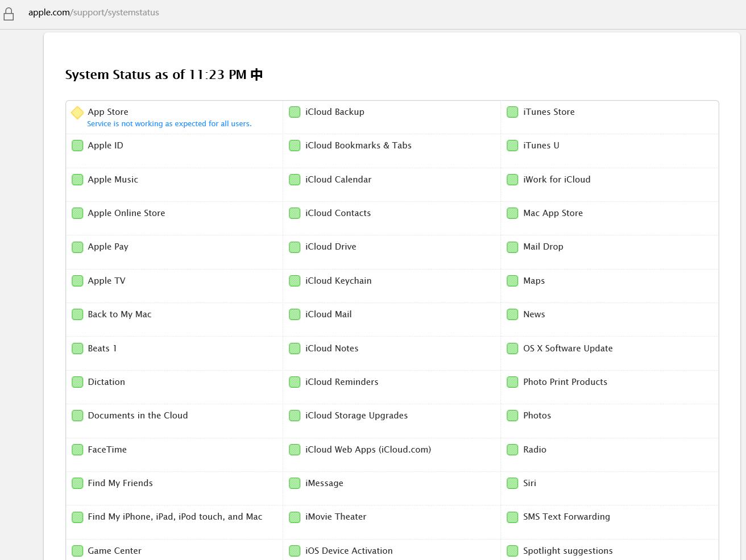
Task: Click the green status icon for Apple Music
Action: [77, 180]
